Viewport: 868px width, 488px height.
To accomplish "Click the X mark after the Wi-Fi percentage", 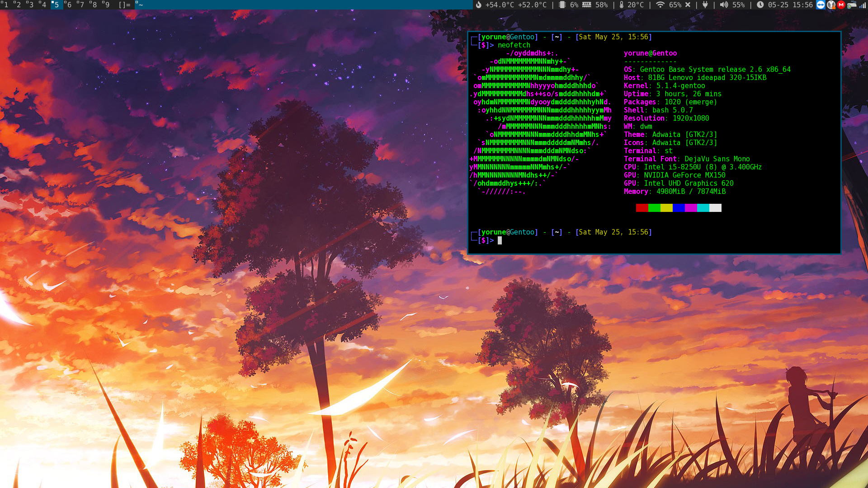I will (688, 5).
